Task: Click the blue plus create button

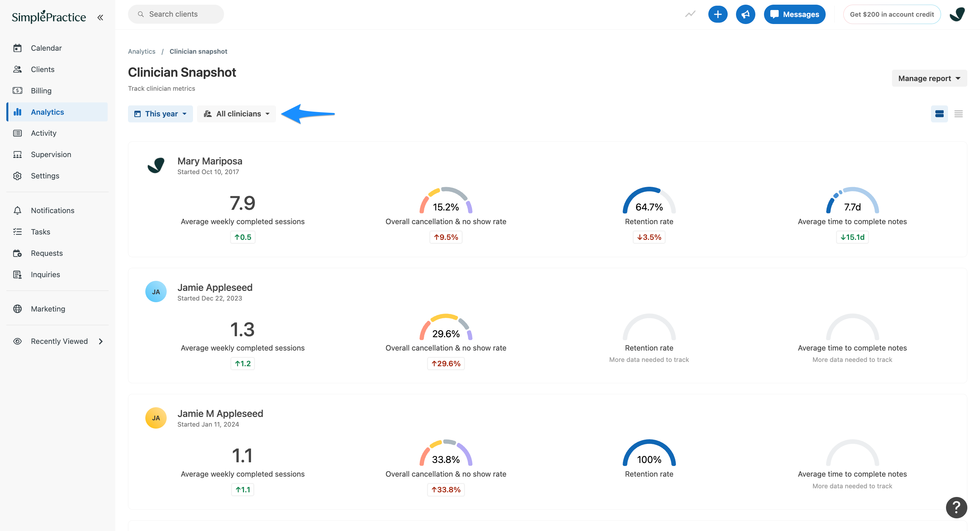Action: (x=717, y=14)
